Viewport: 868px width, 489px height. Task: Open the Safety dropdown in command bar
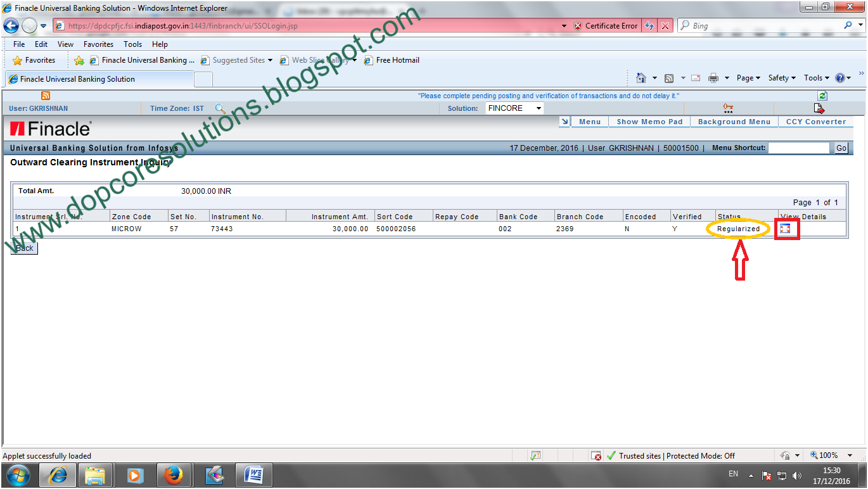point(782,78)
